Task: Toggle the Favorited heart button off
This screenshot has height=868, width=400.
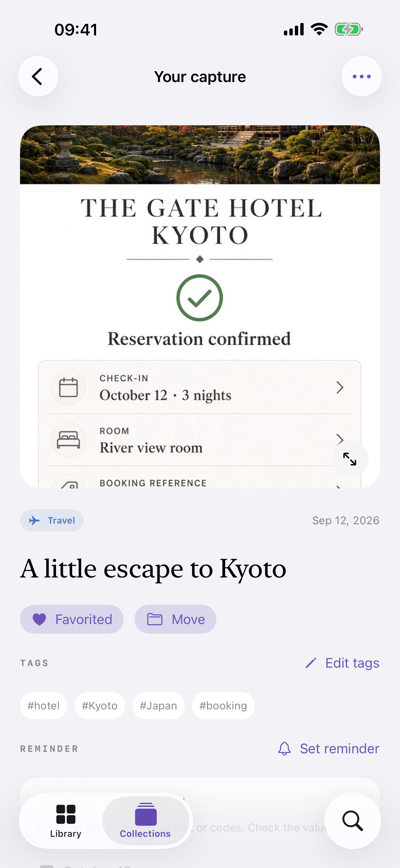Action: tap(72, 619)
